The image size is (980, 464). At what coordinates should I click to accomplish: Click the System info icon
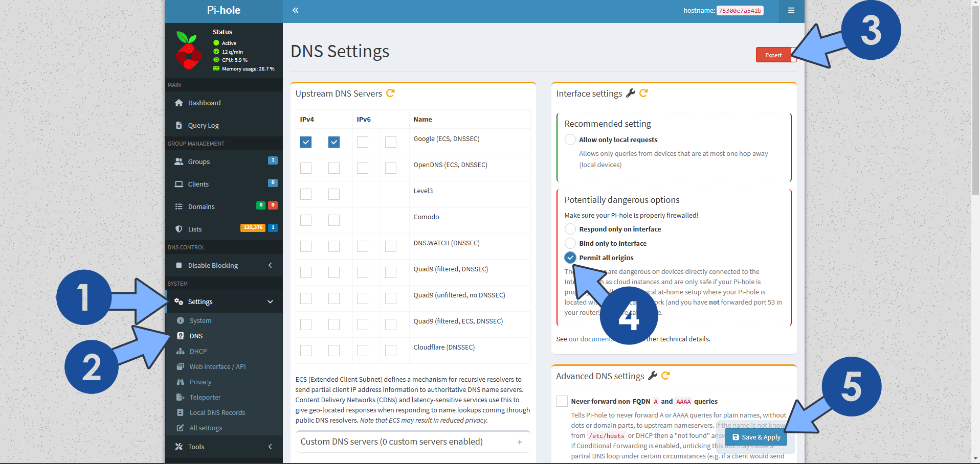[x=181, y=320]
